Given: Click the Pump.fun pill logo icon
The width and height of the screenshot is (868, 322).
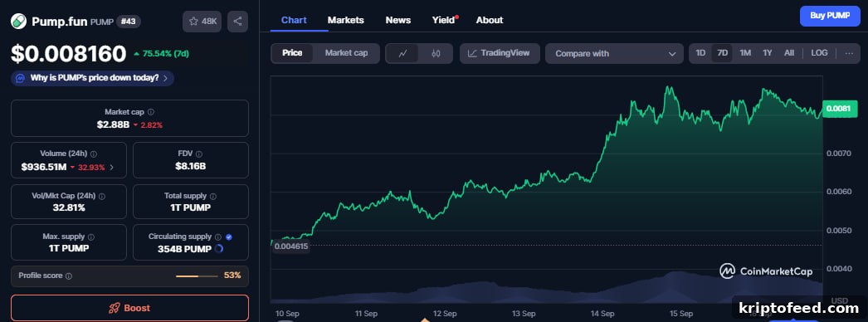Looking at the screenshot, I should pyautogui.click(x=18, y=22).
